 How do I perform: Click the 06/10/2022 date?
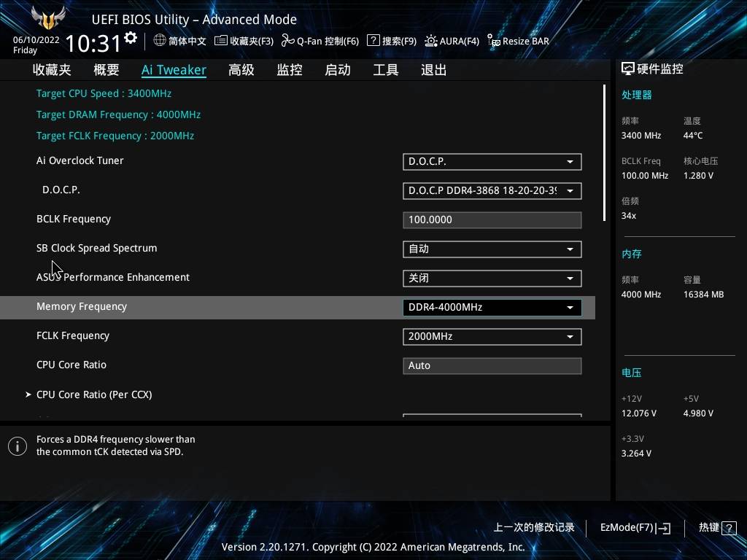[x=36, y=40]
